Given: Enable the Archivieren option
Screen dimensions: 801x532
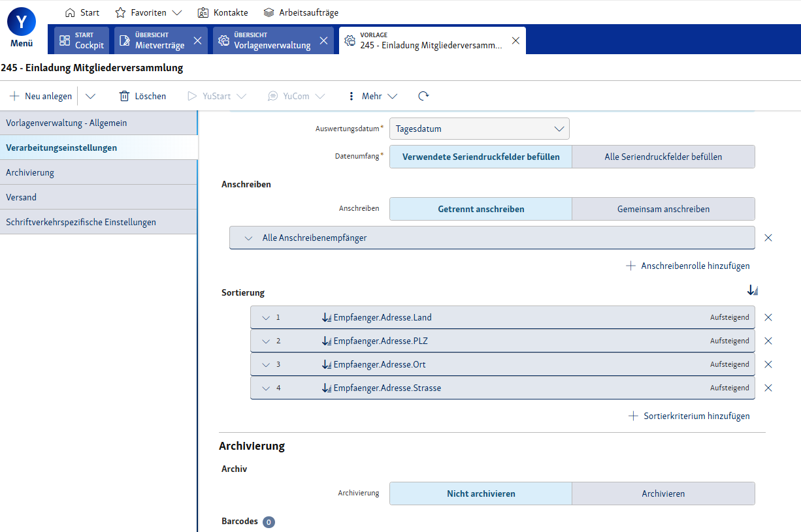Looking at the screenshot, I should [x=663, y=493].
